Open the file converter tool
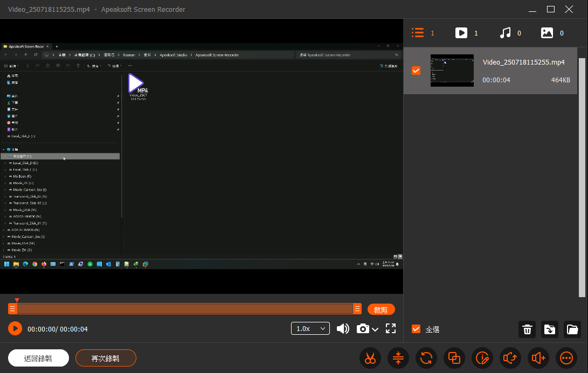Viewport: 588px width, 373px height. (x=426, y=358)
